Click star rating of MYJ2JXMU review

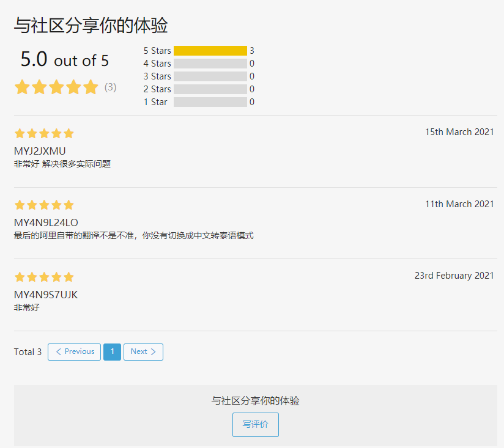[44, 133]
